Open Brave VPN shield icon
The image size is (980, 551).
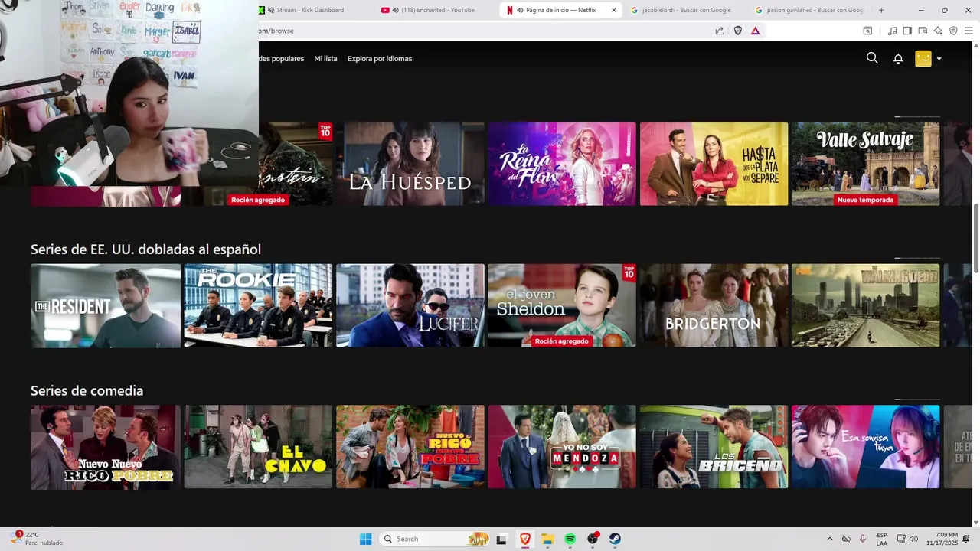click(x=953, y=31)
